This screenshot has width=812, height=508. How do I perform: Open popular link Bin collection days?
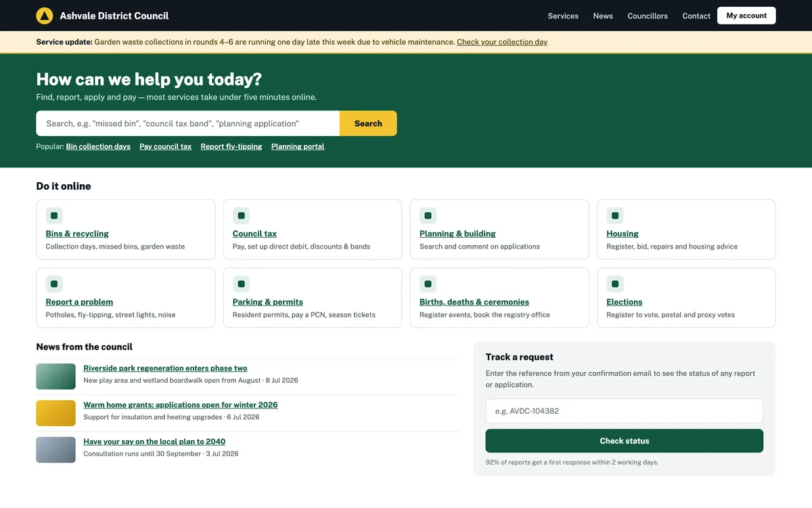(98, 146)
